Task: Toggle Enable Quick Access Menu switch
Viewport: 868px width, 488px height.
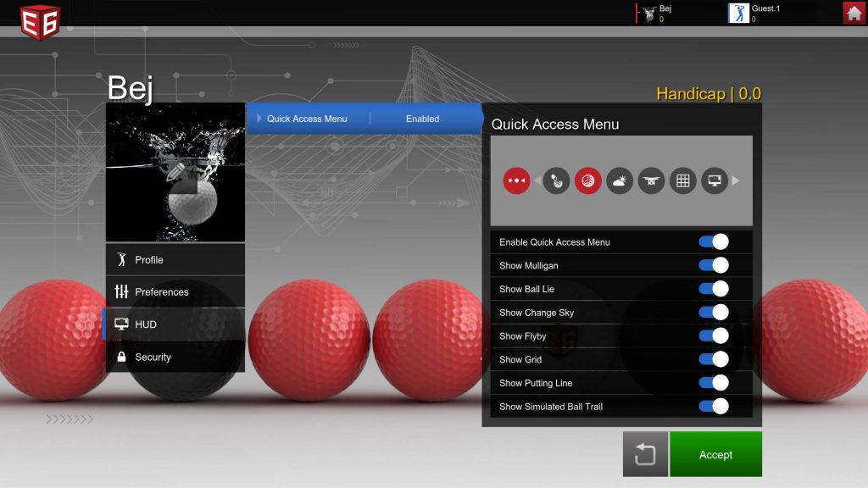Action: coord(714,241)
